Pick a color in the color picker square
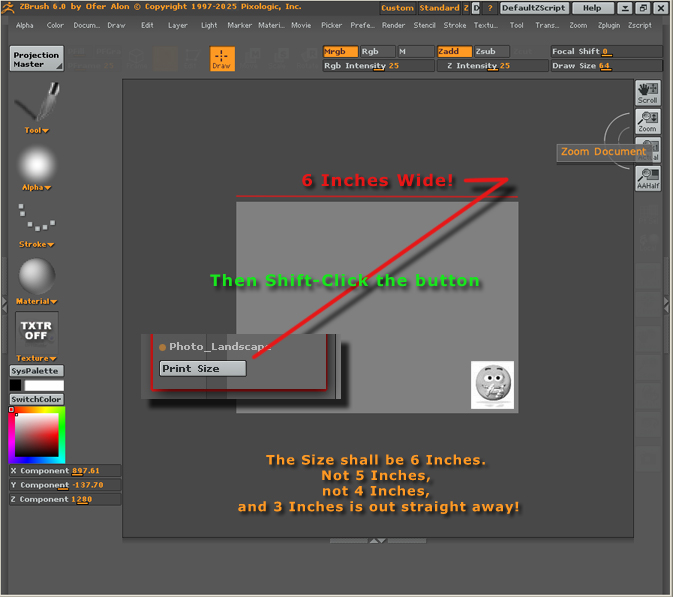673x597 pixels. click(37, 435)
